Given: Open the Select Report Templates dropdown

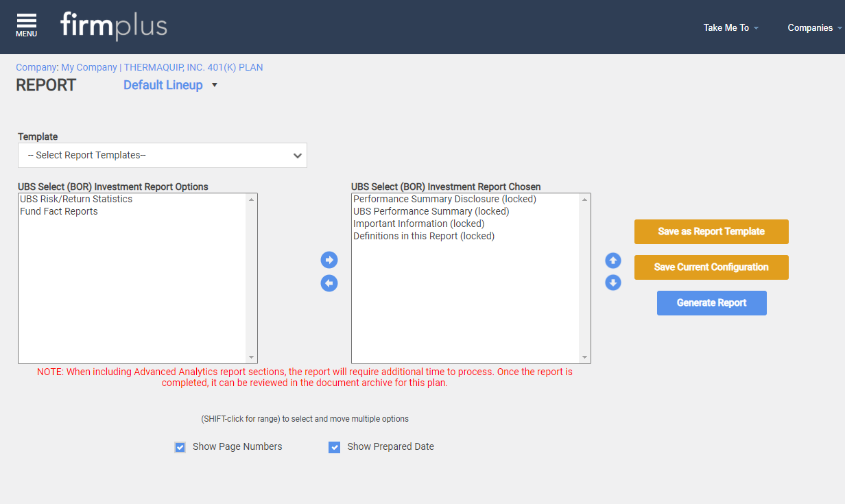Looking at the screenshot, I should (x=163, y=156).
